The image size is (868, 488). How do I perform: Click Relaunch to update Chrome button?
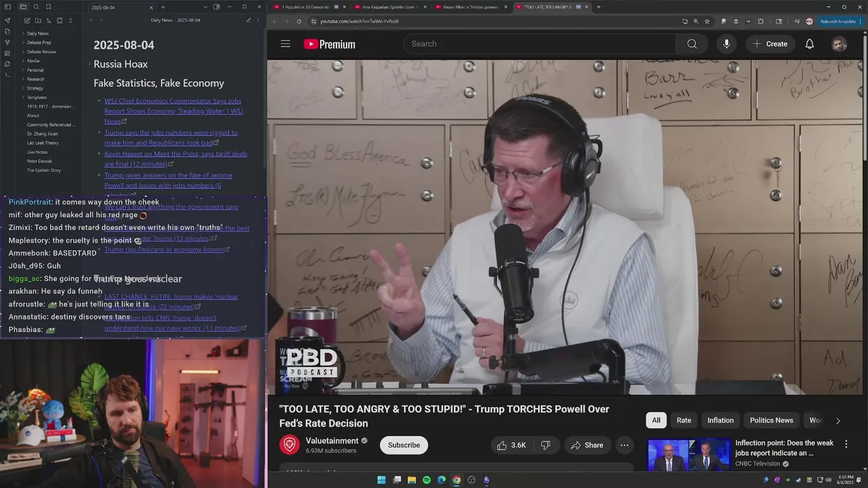pyautogui.click(x=837, y=21)
